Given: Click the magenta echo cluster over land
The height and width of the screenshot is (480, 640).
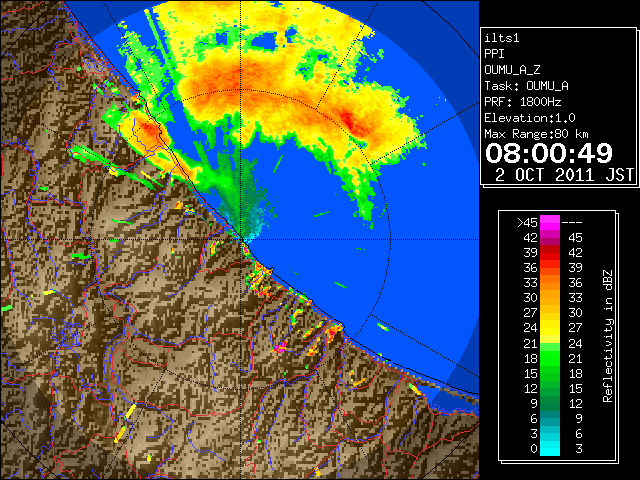Looking at the screenshot, I should [x=280, y=347].
